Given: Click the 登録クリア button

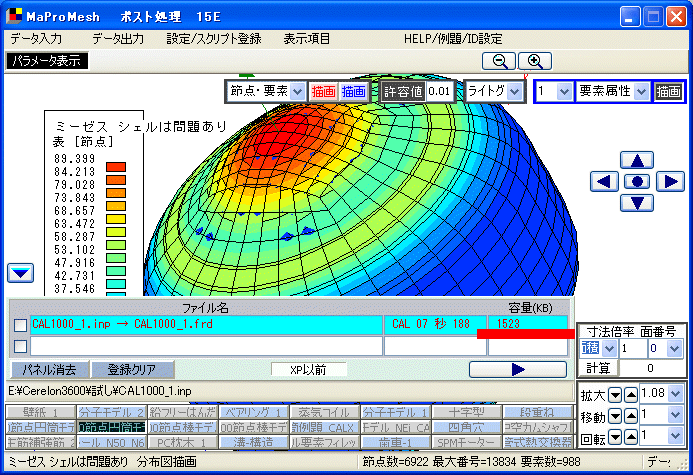Looking at the screenshot, I should pyautogui.click(x=132, y=370).
